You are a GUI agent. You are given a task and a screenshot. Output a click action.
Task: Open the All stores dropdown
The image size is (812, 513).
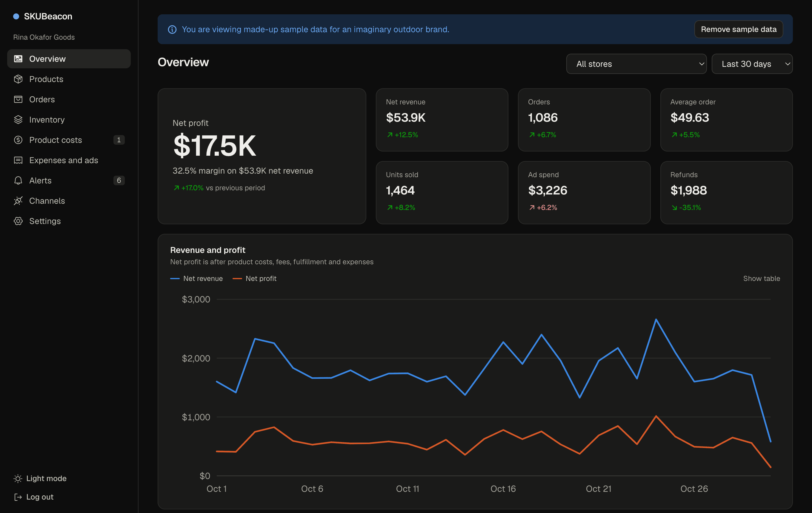pos(636,64)
